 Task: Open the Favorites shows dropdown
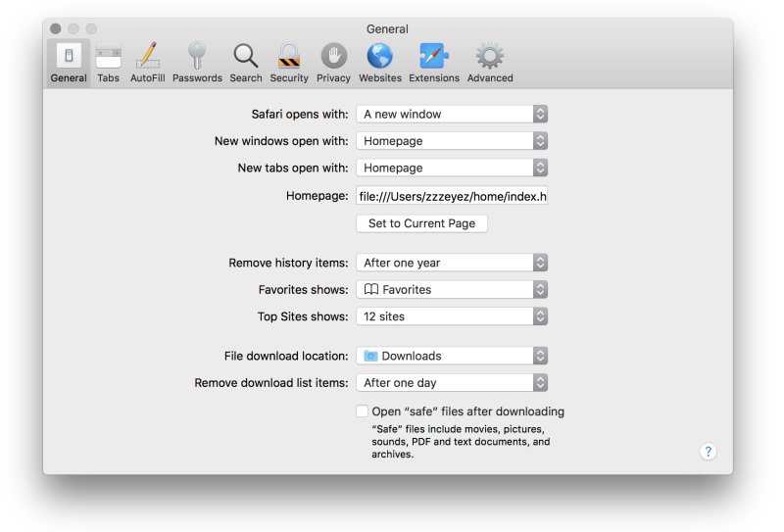[452, 289]
